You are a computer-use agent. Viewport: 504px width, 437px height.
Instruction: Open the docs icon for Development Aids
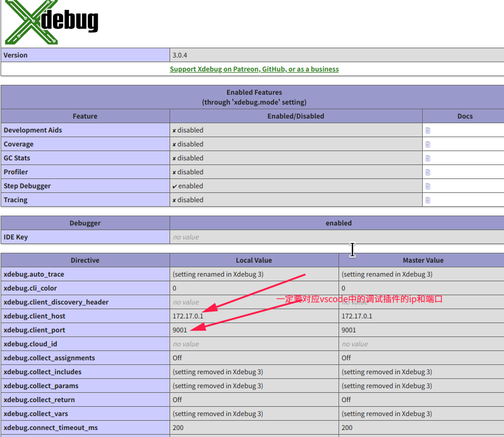(x=428, y=130)
